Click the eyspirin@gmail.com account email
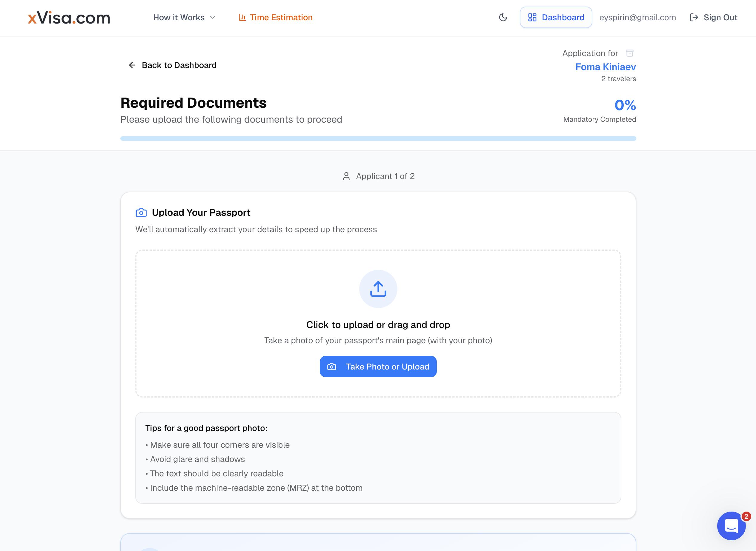 [637, 17]
